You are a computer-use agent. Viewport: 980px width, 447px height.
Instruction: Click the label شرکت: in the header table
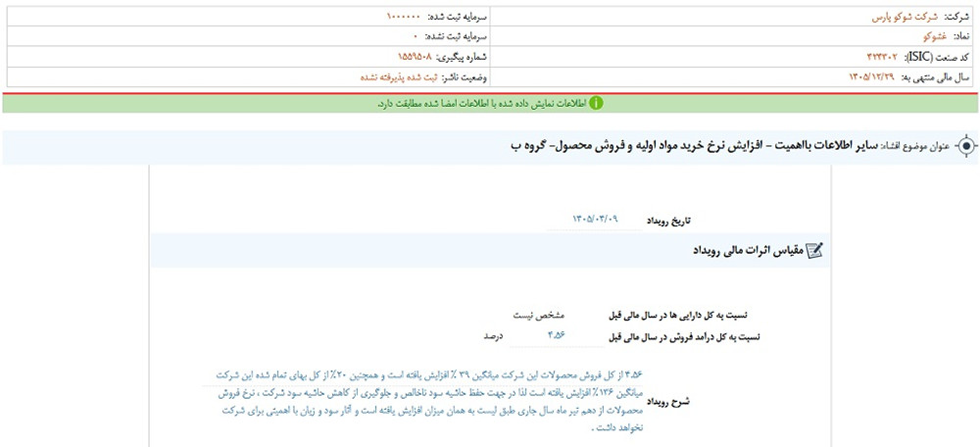pyautogui.click(x=956, y=17)
